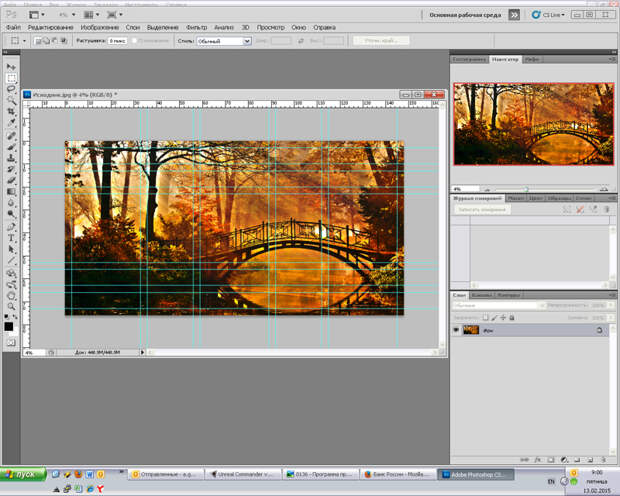Select the Horizontal Type tool
Screen dimensions: 620x496
coord(11,238)
